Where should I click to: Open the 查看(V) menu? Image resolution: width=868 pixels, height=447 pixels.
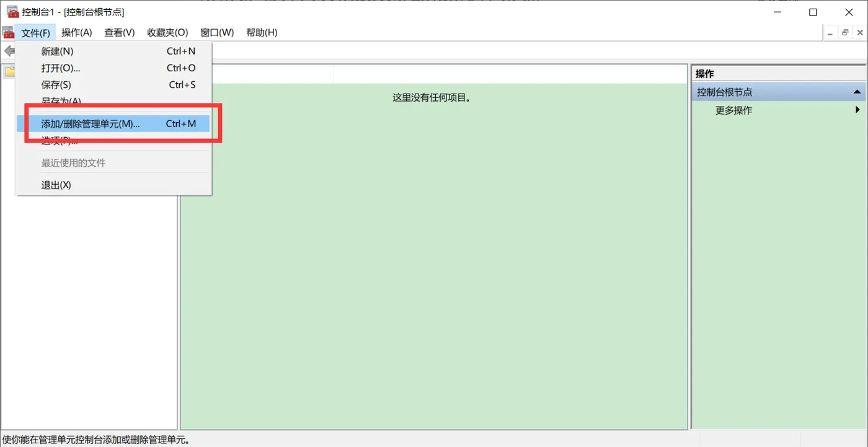[x=120, y=33]
